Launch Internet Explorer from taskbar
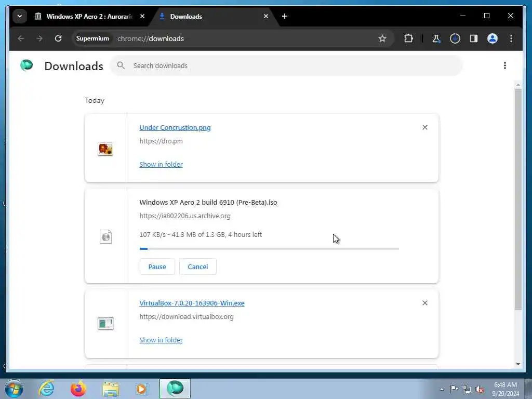Image resolution: width=532 pixels, height=399 pixels. pyautogui.click(x=46, y=388)
